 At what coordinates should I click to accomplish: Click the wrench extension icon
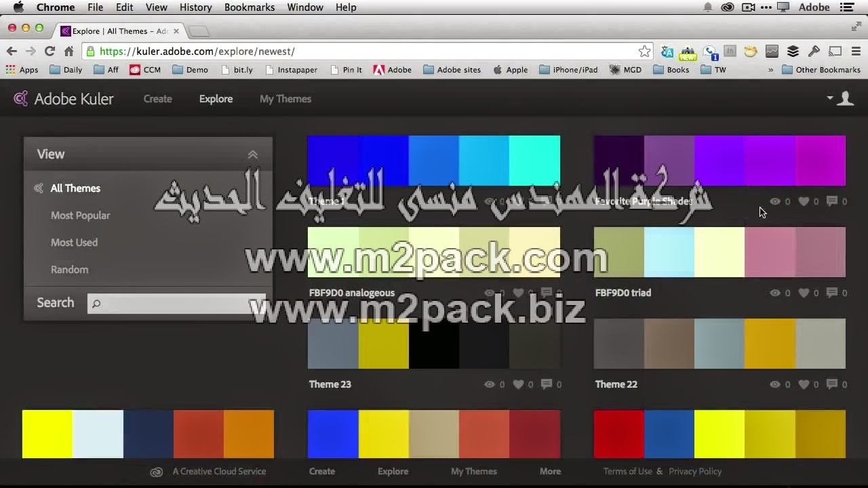click(814, 52)
